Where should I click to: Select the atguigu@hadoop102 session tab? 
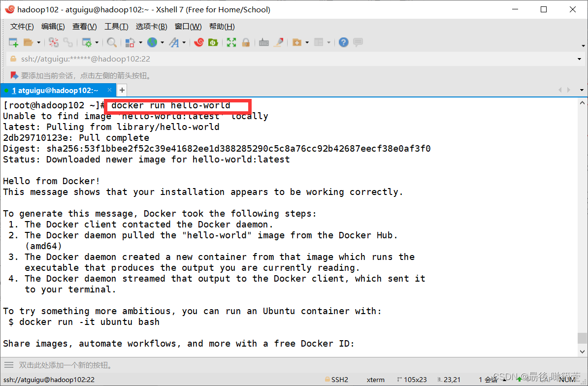(58, 90)
